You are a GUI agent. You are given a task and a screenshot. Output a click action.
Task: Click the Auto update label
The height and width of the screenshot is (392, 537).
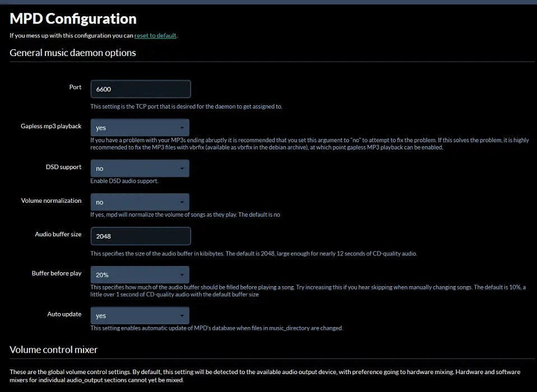pyautogui.click(x=64, y=314)
